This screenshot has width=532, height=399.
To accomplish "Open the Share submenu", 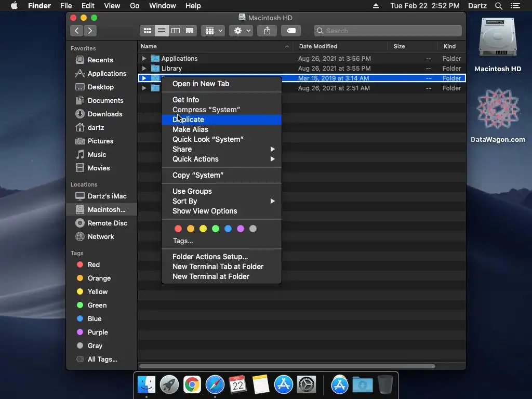I will click(221, 149).
